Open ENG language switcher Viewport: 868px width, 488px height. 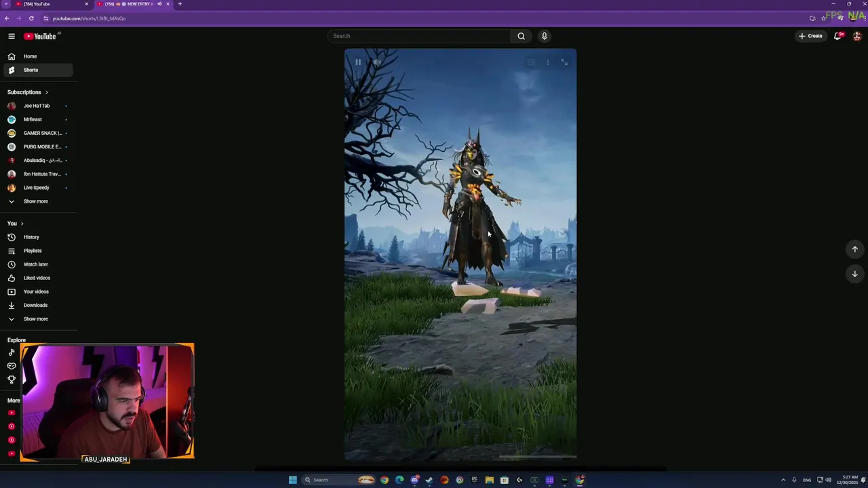tap(807, 480)
